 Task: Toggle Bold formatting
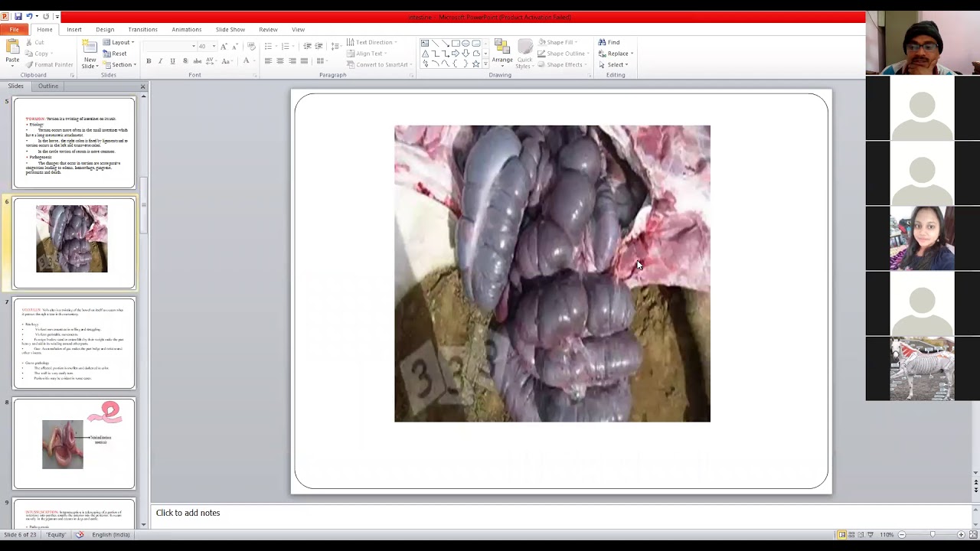(x=149, y=61)
